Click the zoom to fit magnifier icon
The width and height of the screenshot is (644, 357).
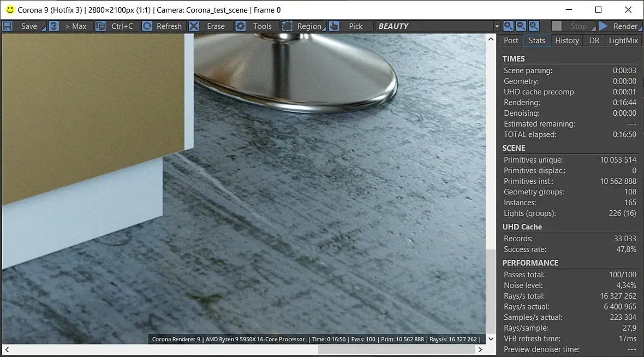(534, 26)
